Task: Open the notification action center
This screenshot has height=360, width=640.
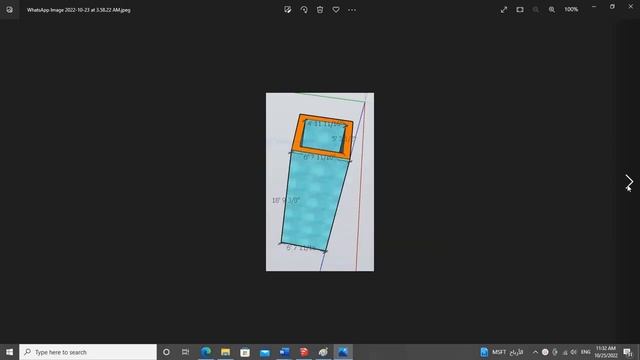Action: click(628, 352)
